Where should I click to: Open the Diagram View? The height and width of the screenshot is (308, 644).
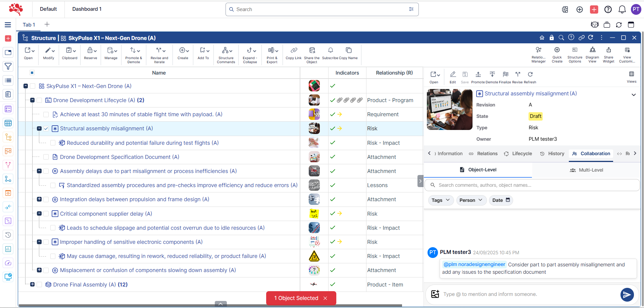[x=593, y=54]
